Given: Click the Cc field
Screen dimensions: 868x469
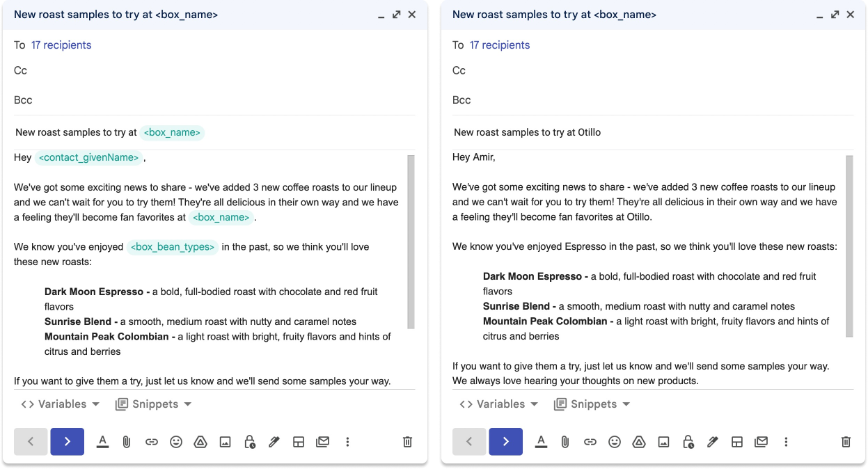Looking at the screenshot, I should pos(21,70).
